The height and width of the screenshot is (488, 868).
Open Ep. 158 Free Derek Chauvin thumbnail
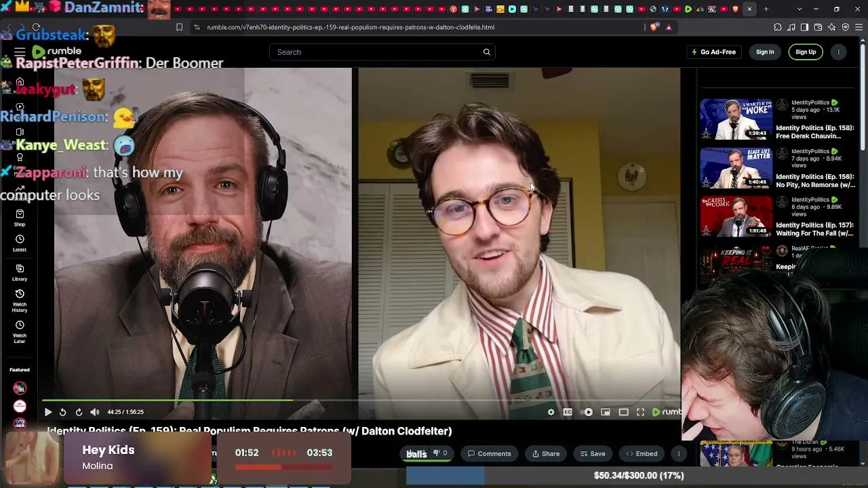[736, 119]
